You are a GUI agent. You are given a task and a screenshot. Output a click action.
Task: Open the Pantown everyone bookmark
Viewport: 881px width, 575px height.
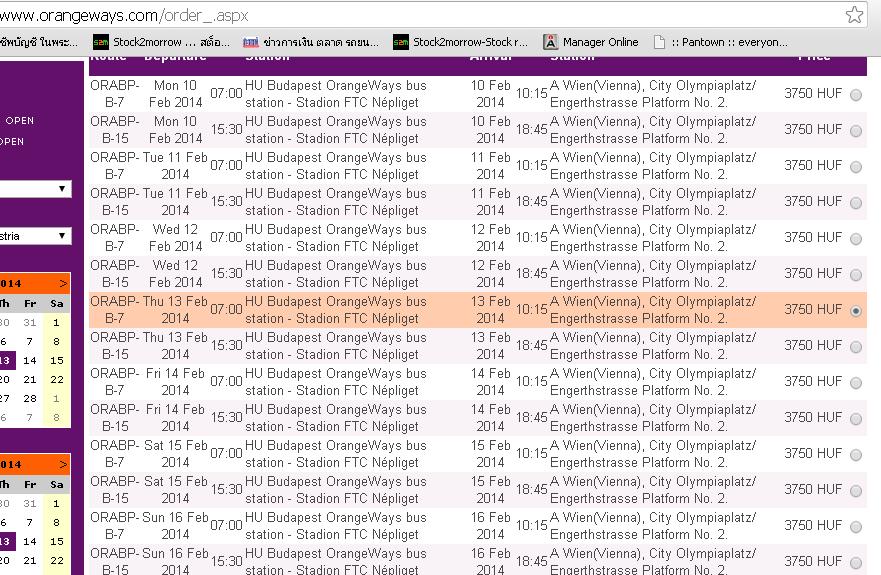(x=721, y=42)
